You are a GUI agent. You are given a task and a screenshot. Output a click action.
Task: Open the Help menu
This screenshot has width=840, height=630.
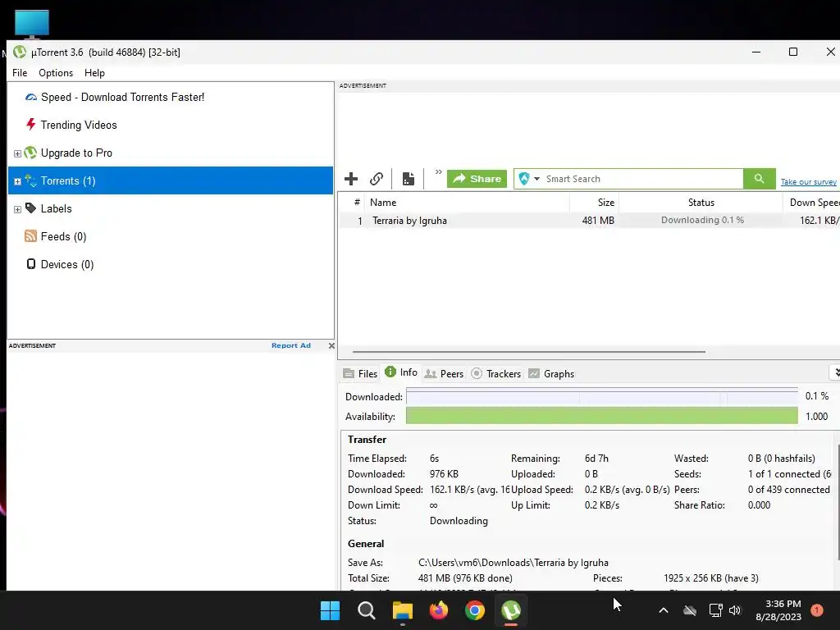95,73
